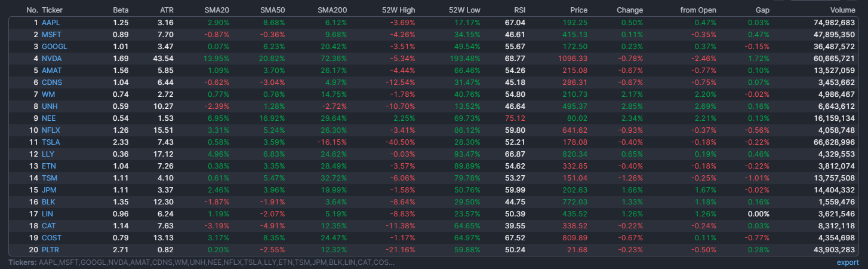Select PLTR price value 21.68

tap(578, 249)
